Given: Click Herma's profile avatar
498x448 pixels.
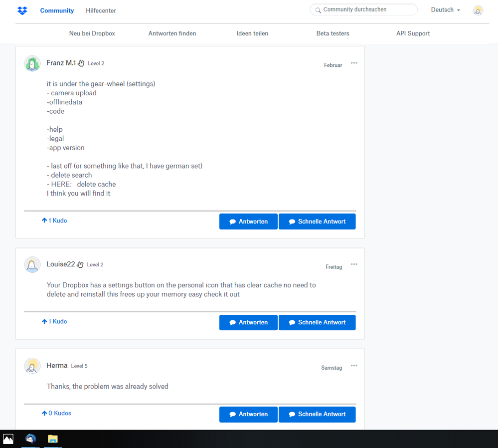Looking at the screenshot, I should (32, 366).
